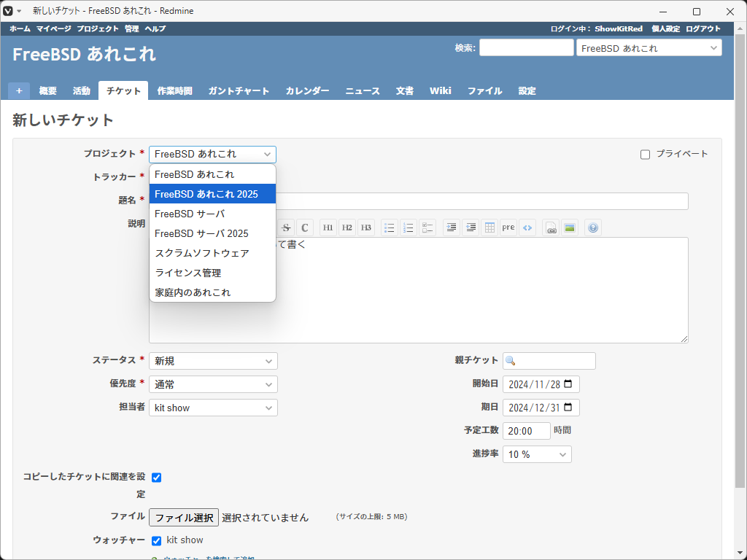This screenshot has height=560, width=747.
Task: Open the 担当者 dropdown showing kit show
Action: point(213,408)
